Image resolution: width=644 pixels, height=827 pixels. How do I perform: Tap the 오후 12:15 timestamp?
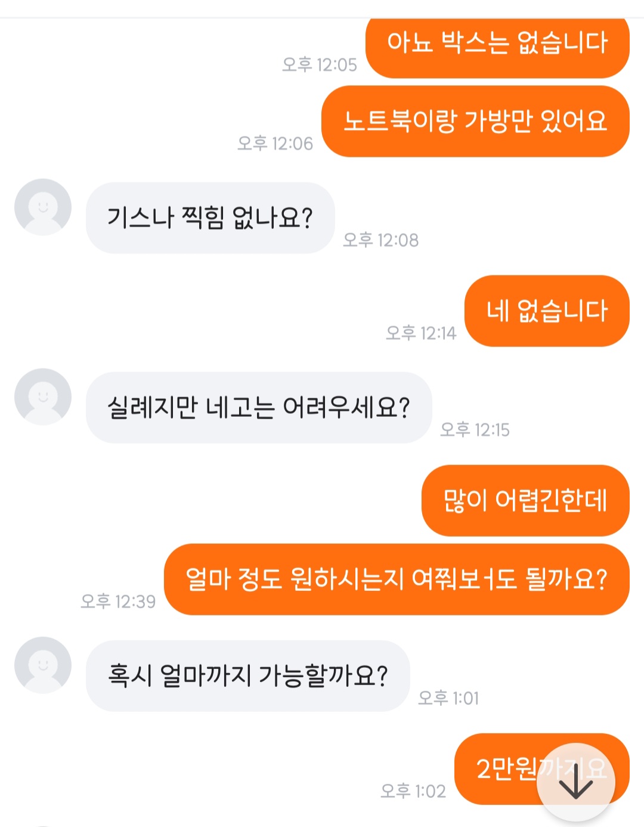coord(475,429)
